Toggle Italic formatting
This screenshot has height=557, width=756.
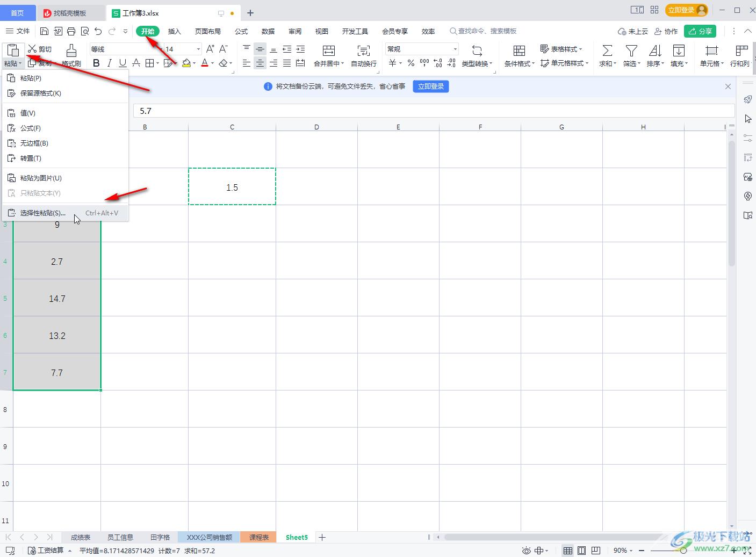(x=110, y=63)
